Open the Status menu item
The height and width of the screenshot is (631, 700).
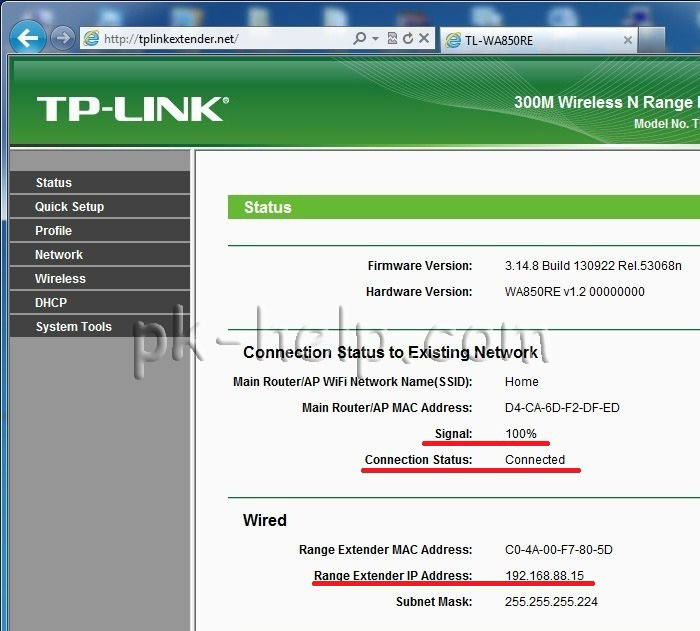pos(100,183)
